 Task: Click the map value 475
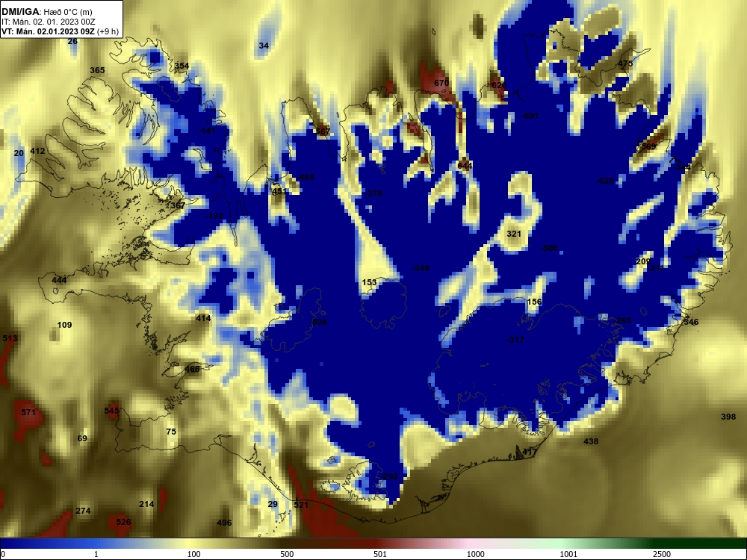(625, 63)
